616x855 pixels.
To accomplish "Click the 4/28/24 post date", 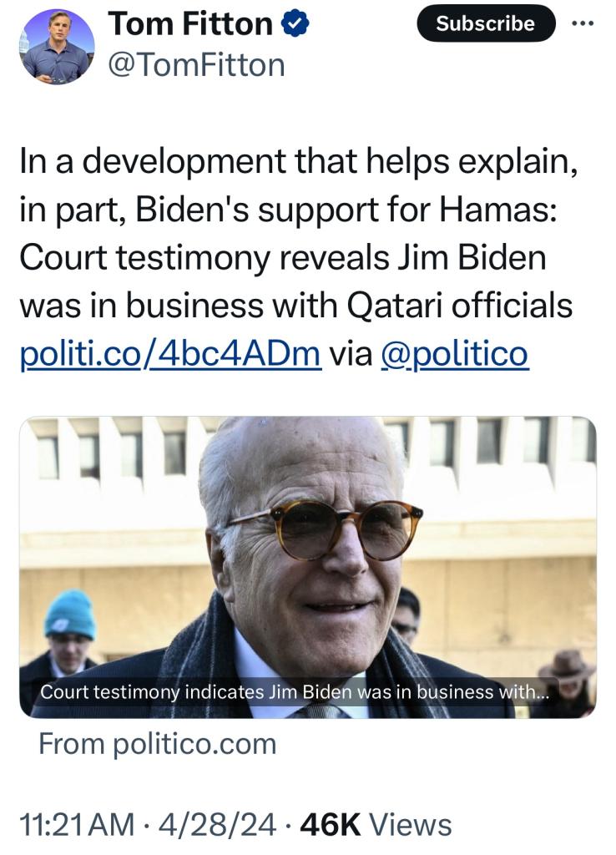I will (219, 825).
